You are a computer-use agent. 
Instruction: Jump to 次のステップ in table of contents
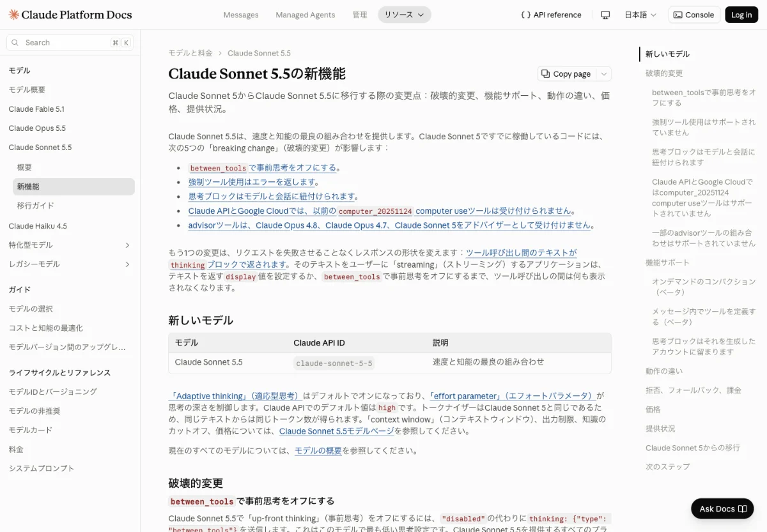point(667,467)
